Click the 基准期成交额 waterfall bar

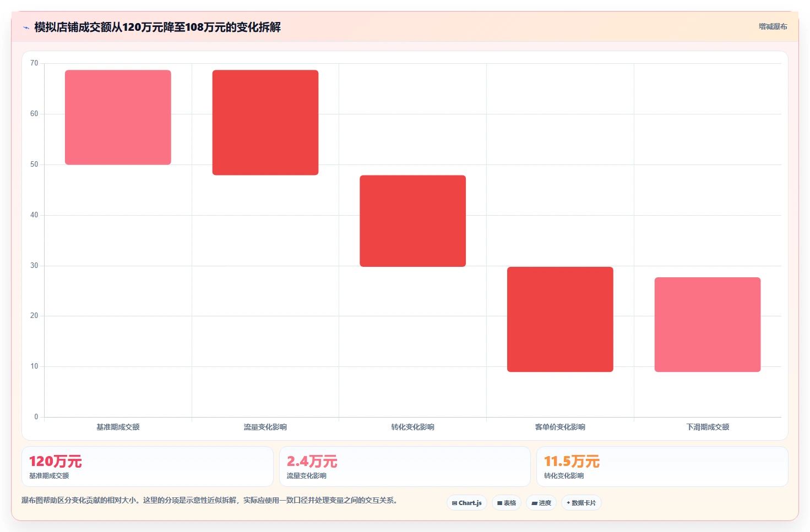click(118, 117)
